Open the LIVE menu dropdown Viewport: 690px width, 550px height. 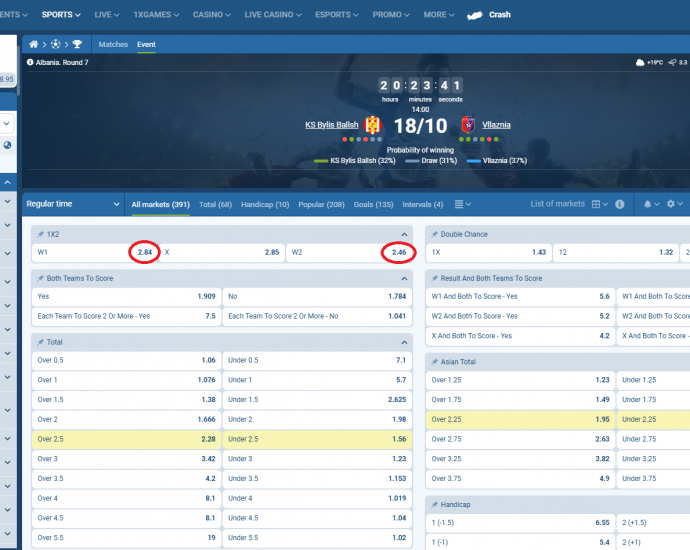click(107, 15)
